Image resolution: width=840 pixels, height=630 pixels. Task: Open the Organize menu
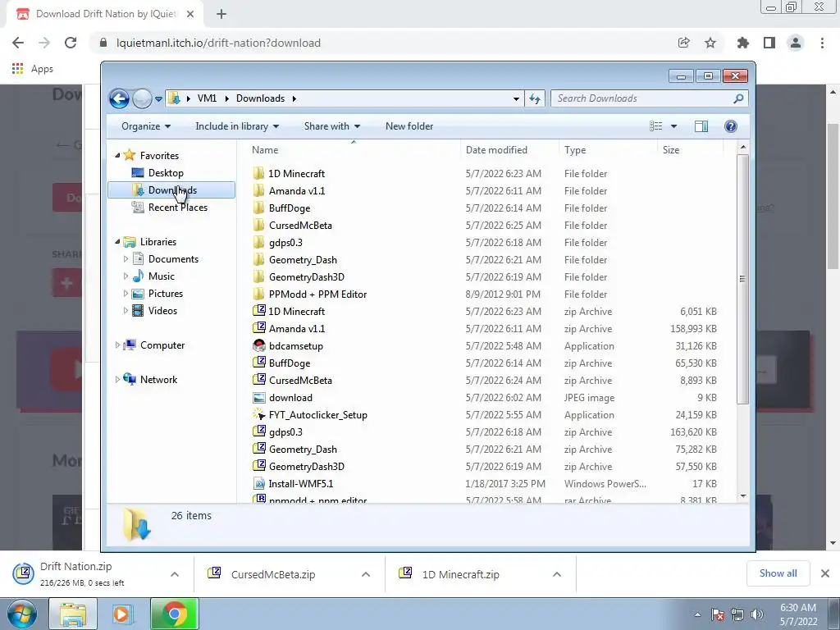pos(146,126)
